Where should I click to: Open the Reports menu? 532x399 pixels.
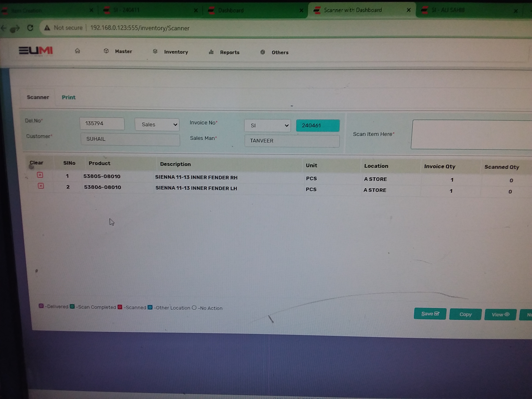click(x=229, y=52)
